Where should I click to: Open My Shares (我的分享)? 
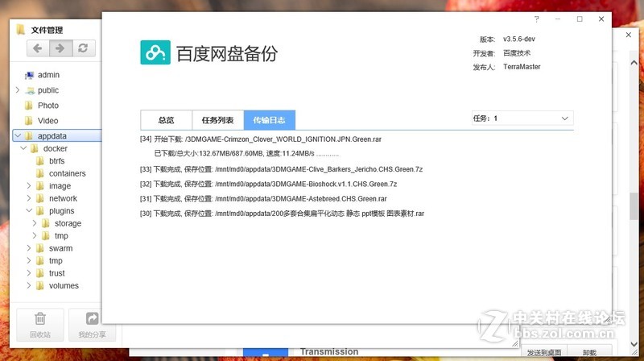click(92, 325)
